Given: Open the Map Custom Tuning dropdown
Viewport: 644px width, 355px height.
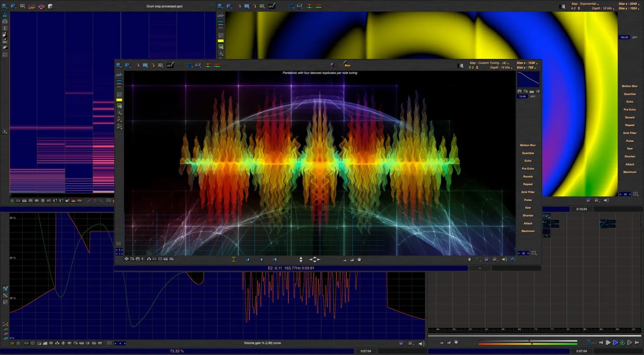Looking at the screenshot, I should [x=489, y=63].
